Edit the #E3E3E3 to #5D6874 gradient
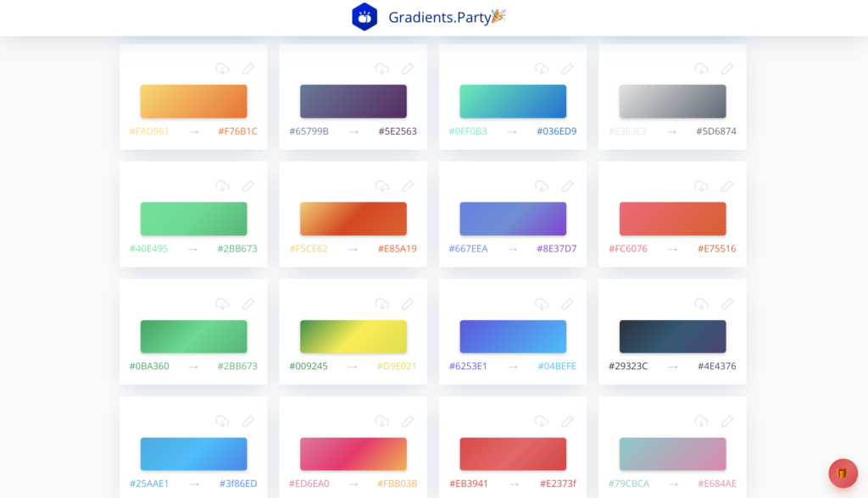 click(727, 69)
